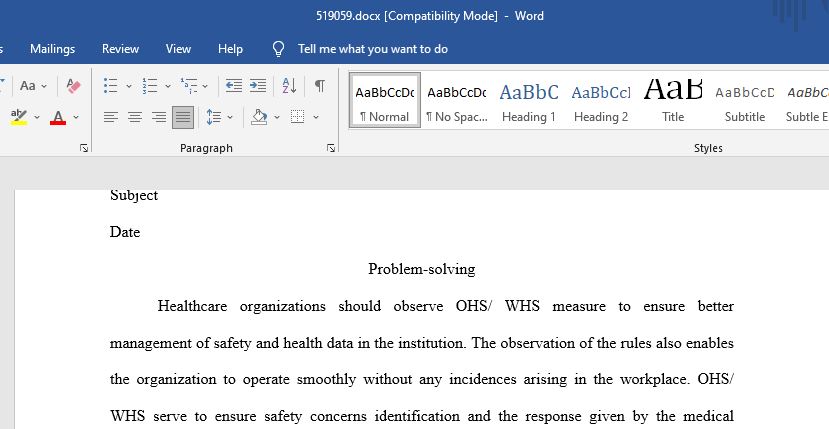Apply the Heading 2 style

601,101
